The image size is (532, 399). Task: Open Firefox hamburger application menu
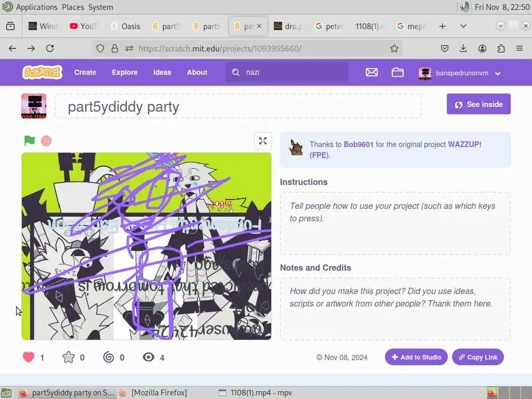coord(520,48)
